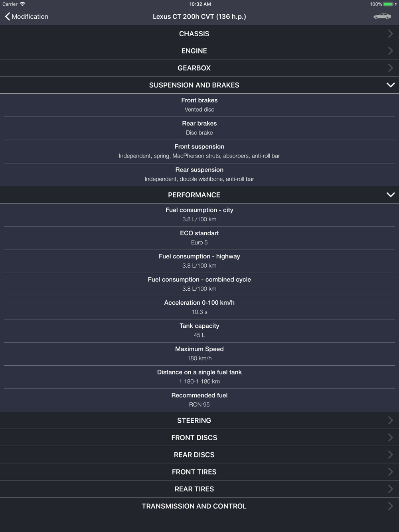399x532 pixels.
Task: Select the FRONT TIRES header
Action: [x=194, y=472]
